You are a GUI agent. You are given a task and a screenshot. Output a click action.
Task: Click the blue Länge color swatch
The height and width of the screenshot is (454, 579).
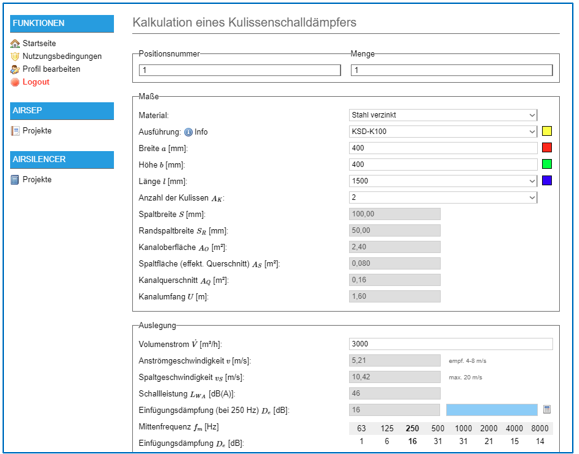[x=547, y=181]
